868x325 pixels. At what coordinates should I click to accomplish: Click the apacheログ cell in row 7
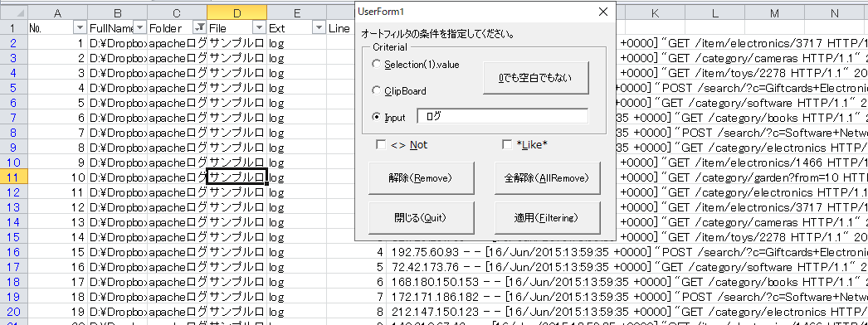click(177, 118)
